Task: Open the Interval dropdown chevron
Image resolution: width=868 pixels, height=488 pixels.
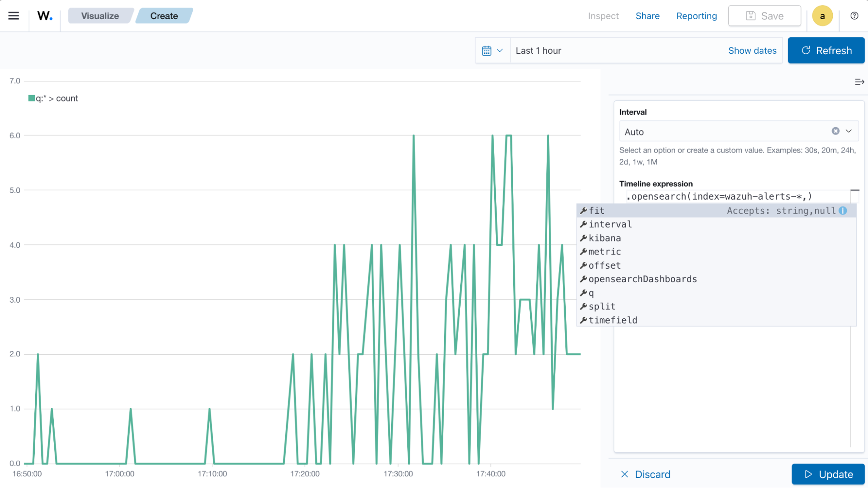Action: tap(848, 131)
